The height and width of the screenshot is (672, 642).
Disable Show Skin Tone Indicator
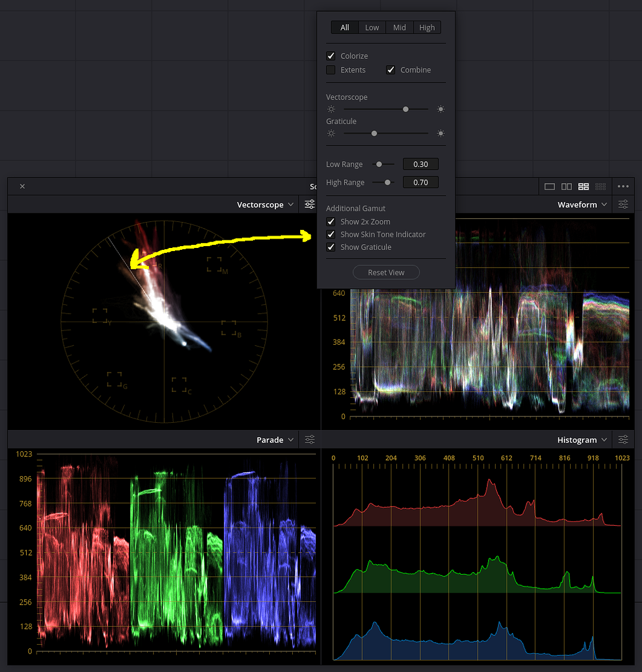(x=331, y=234)
